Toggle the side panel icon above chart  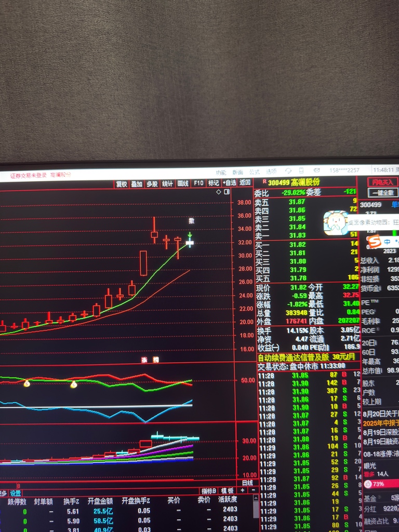(227, 192)
